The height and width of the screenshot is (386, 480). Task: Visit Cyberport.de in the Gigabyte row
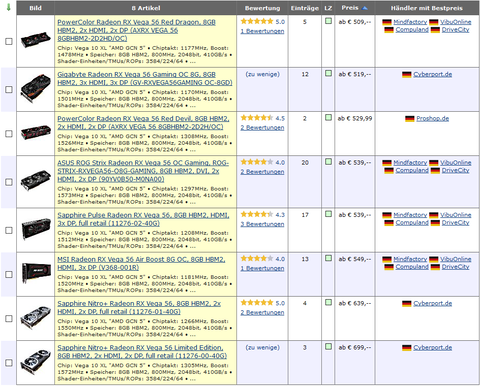433,74
